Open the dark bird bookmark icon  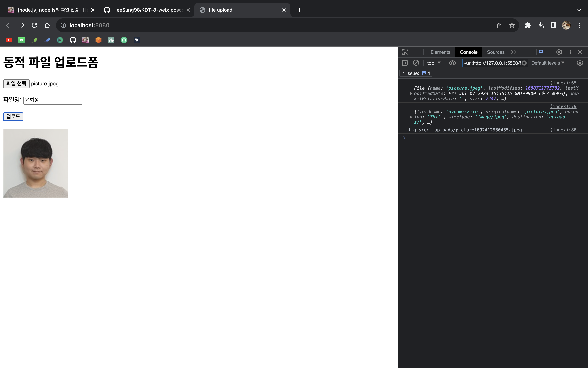click(137, 40)
